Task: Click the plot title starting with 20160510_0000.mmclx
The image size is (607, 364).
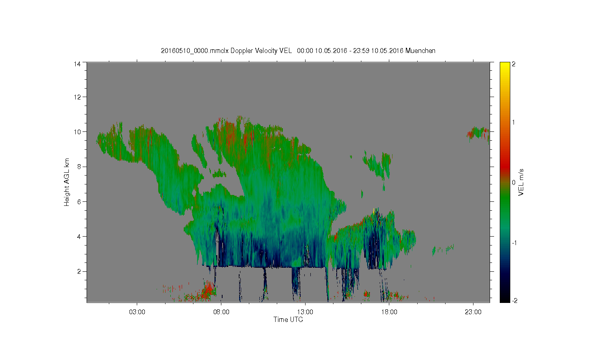Action: tap(298, 51)
